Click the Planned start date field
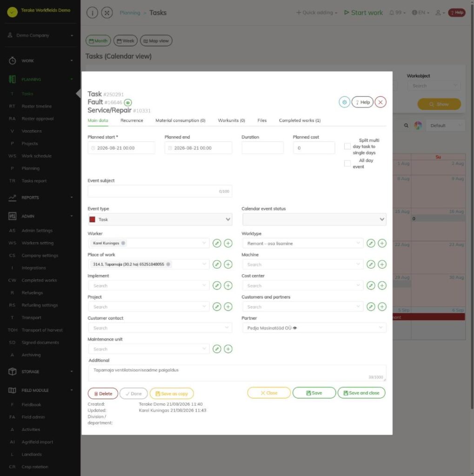The image size is (474, 476). [121, 148]
